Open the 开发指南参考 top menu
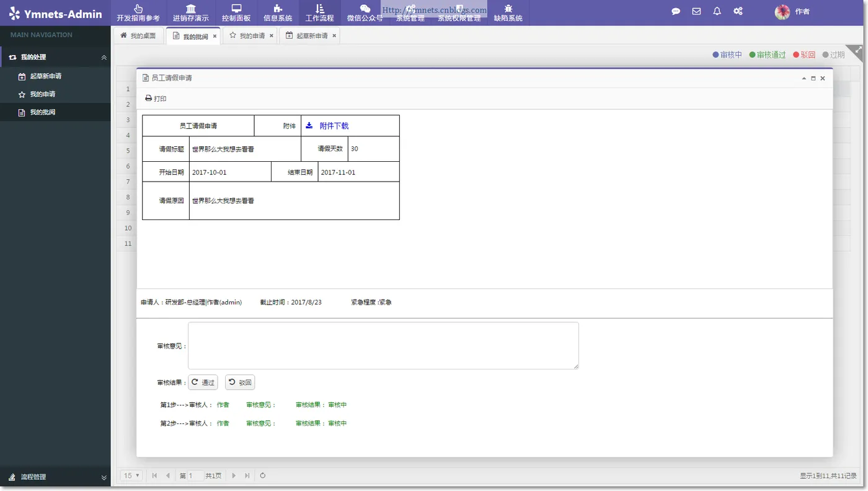Screen dimensions: 868x491 point(138,13)
